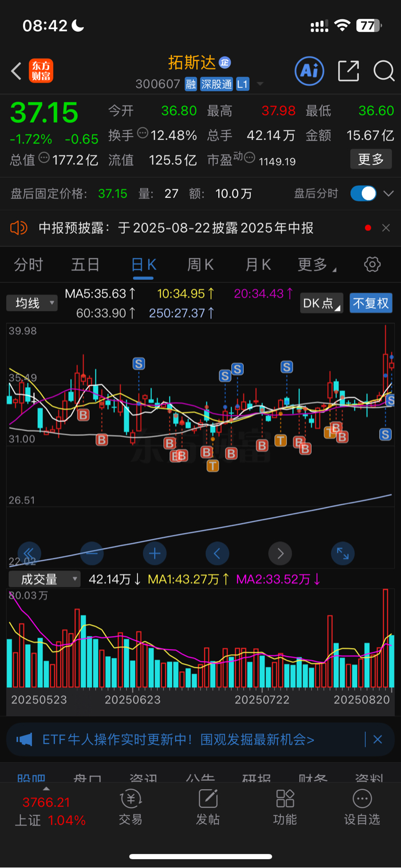Screen dimensions: 401x868
Task: Open the Ai assistant icon
Action: pos(309,71)
